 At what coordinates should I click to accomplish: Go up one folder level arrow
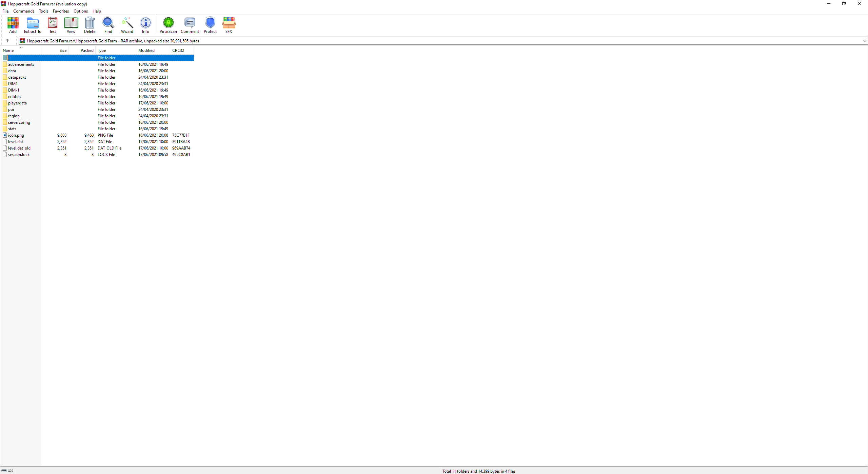7,41
